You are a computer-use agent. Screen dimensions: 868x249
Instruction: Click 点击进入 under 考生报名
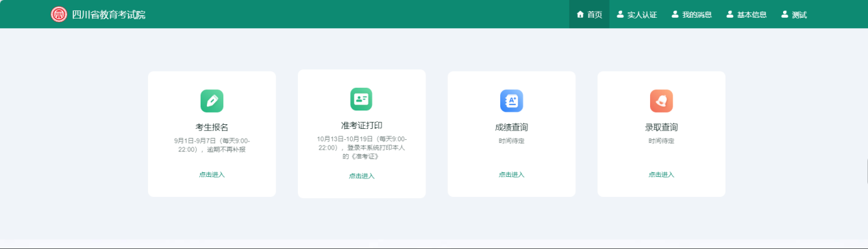pos(212,174)
